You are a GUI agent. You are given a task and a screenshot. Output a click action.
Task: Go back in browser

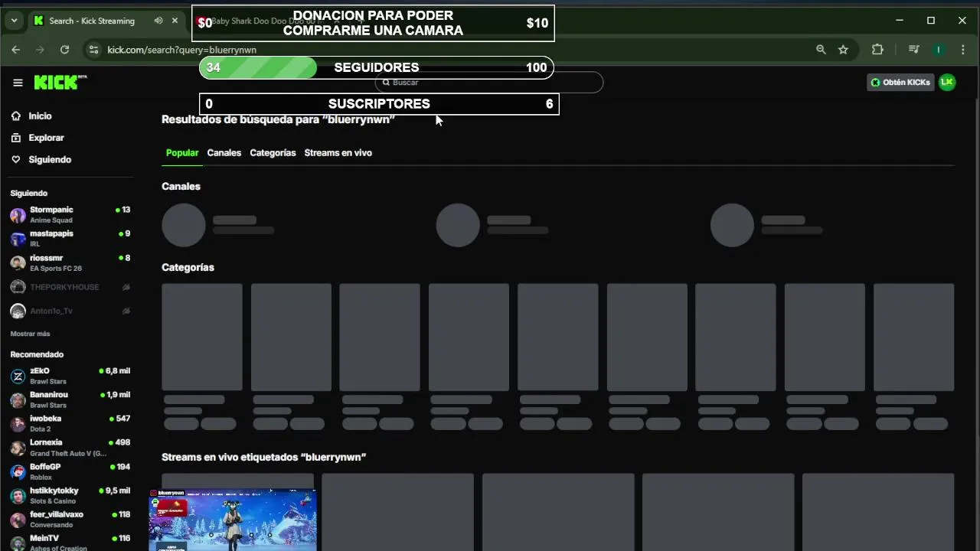point(16,50)
